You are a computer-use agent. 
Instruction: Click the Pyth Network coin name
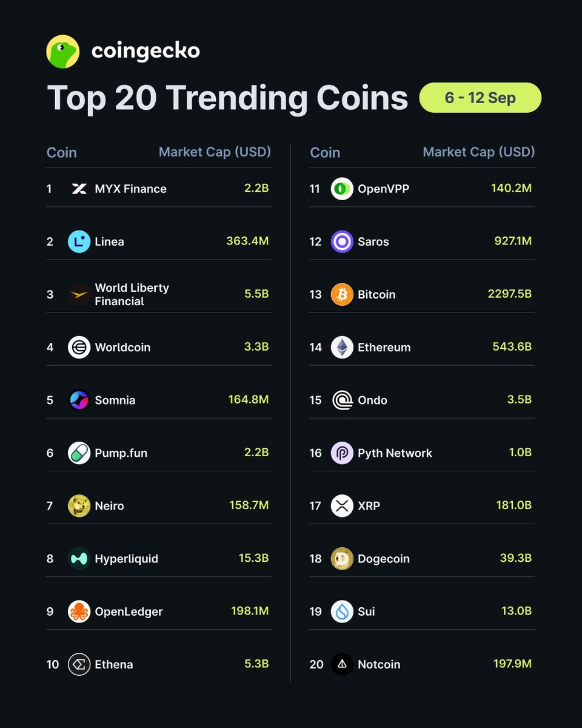tap(395, 453)
